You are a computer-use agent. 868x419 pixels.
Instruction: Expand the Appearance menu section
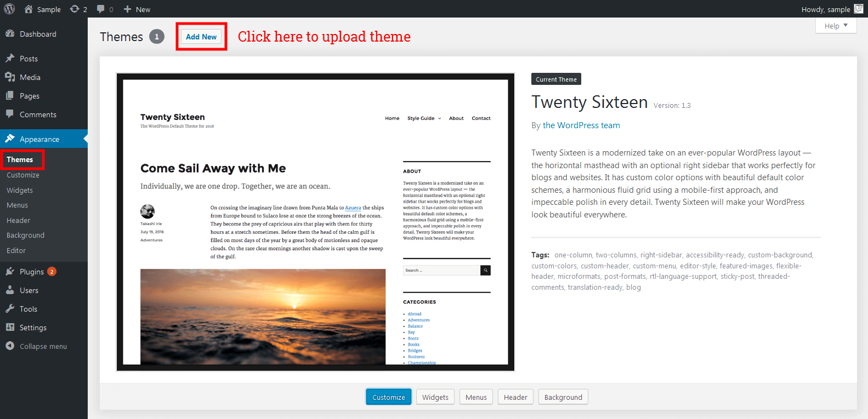coord(39,139)
